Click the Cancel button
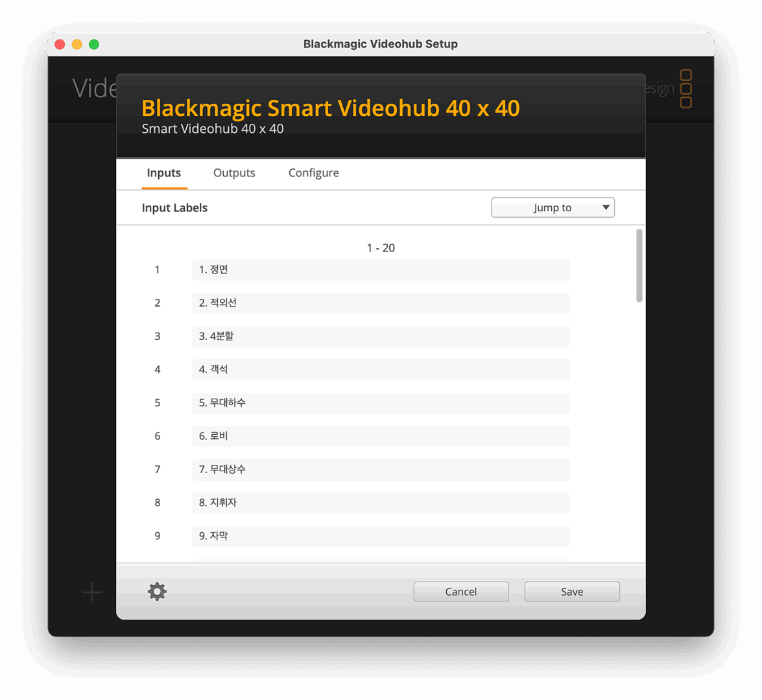The image size is (762, 700). pos(460,591)
